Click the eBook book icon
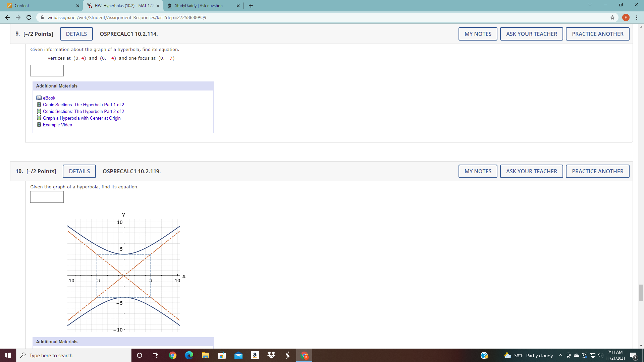Viewport: 644px width, 362px height. tap(39, 98)
